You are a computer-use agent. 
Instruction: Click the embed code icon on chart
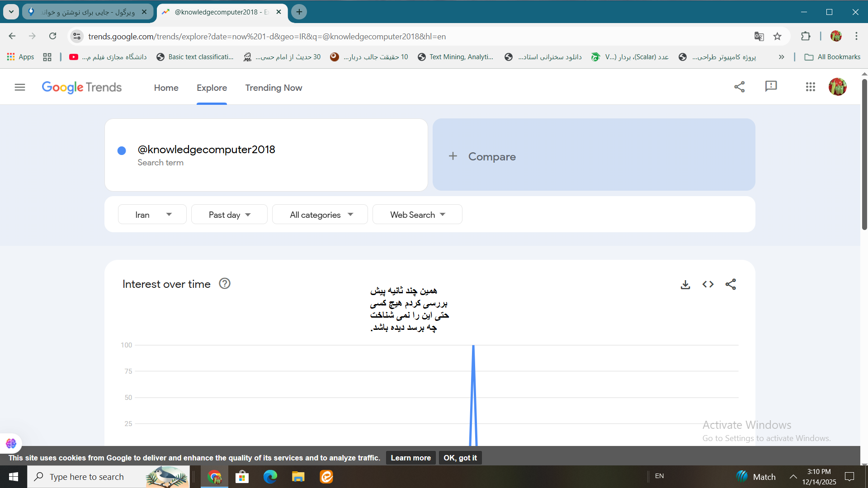tap(708, 284)
